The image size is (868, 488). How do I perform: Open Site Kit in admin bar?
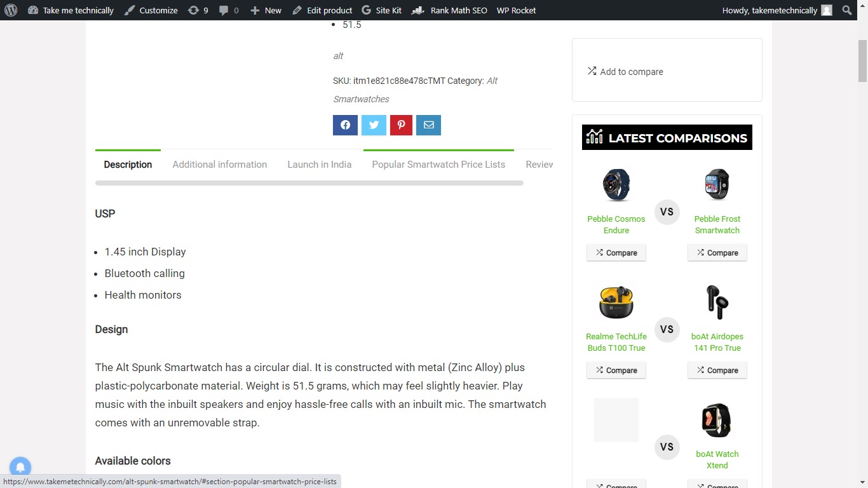tap(381, 10)
